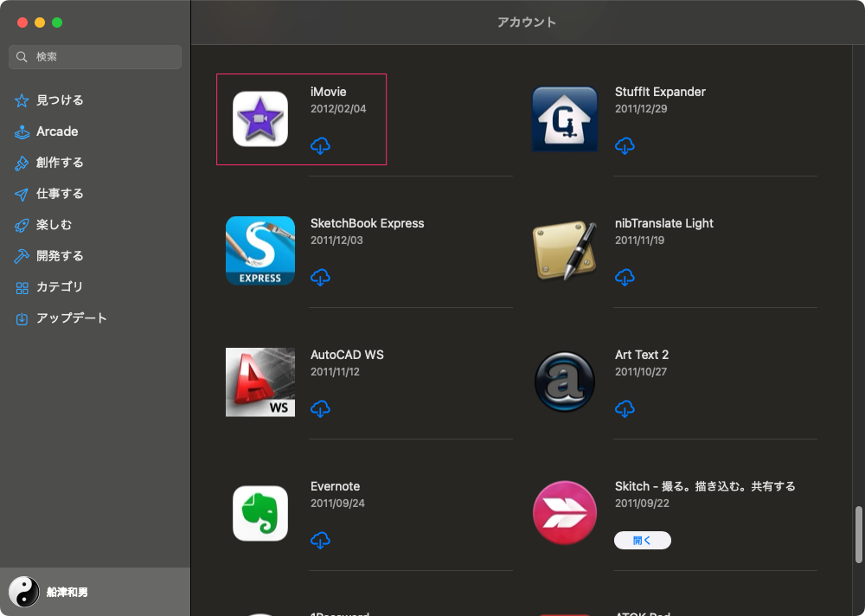The image size is (865, 616).
Task: Download Art Text 2 via cloud icon
Action: pos(625,409)
